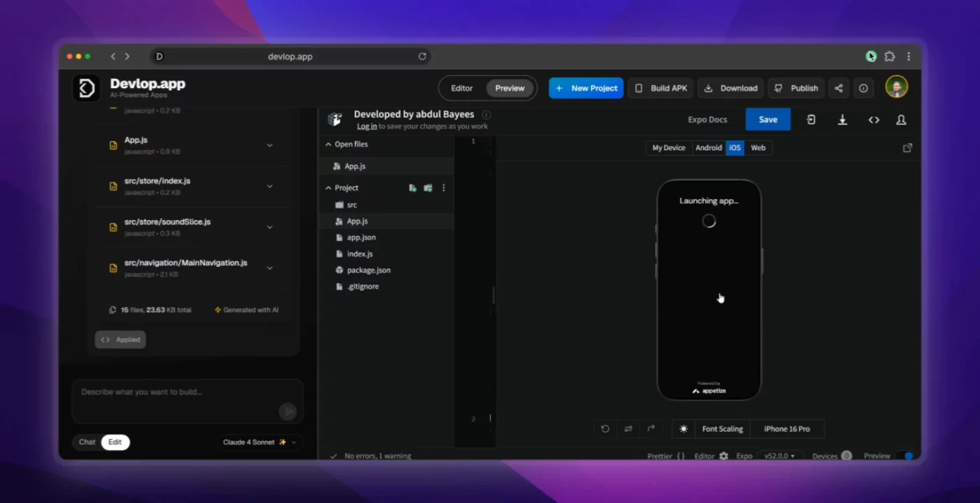This screenshot has height=503, width=980.
Task: Select the Editor view toggle
Action: click(x=461, y=88)
